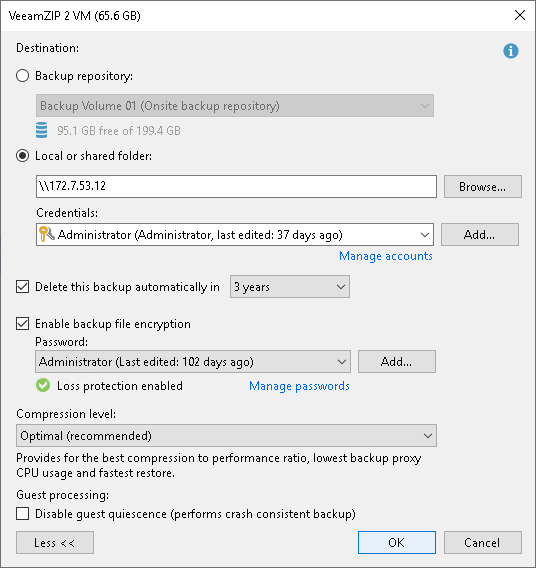The height and width of the screenshot is (568, 536).
Task: Uncheck Enable backup file encryption
Action: (22, 323)
